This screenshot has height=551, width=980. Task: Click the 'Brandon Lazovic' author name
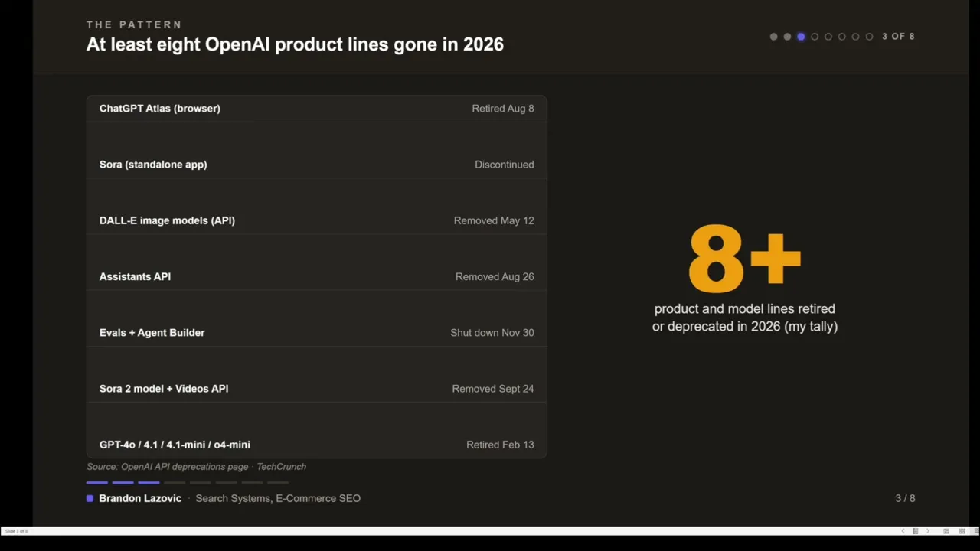click(140, 498)
